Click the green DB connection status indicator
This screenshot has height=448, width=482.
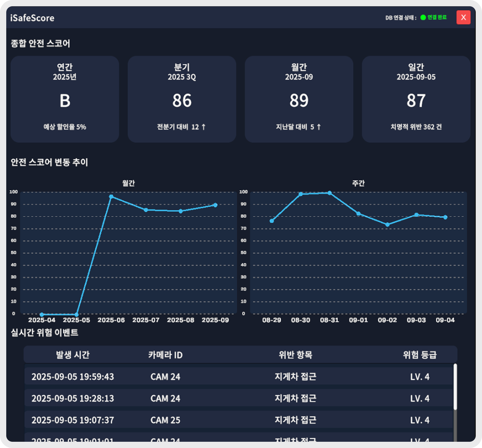(423, 17)
